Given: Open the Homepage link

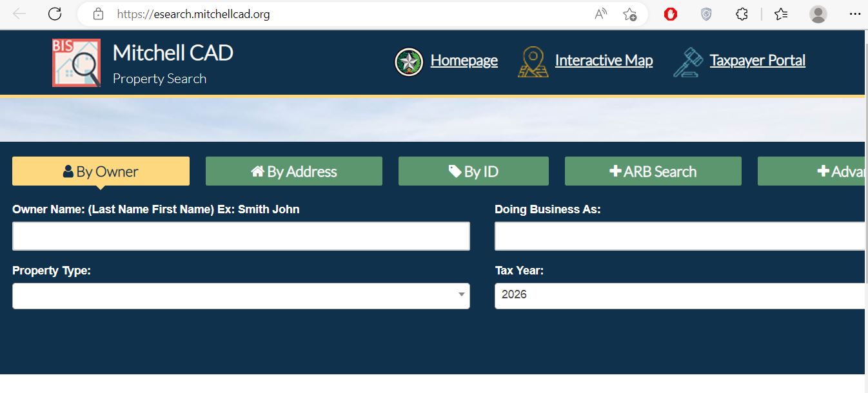Looking at the screenshot, I should [x=464, y=61].
